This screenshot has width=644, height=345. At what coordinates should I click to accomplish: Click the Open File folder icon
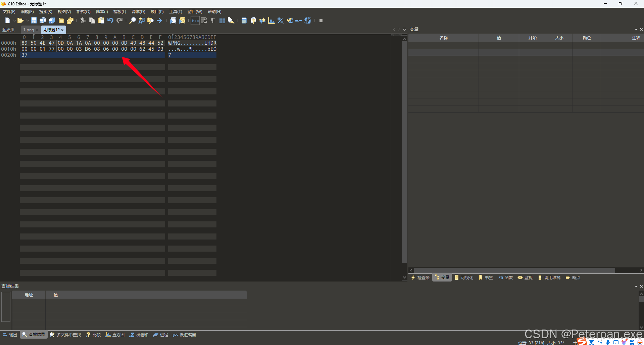point(20,20)
